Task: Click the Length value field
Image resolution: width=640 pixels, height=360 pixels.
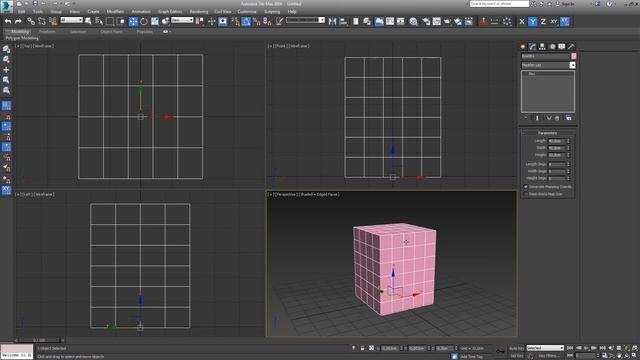Action: pos(557,141)
